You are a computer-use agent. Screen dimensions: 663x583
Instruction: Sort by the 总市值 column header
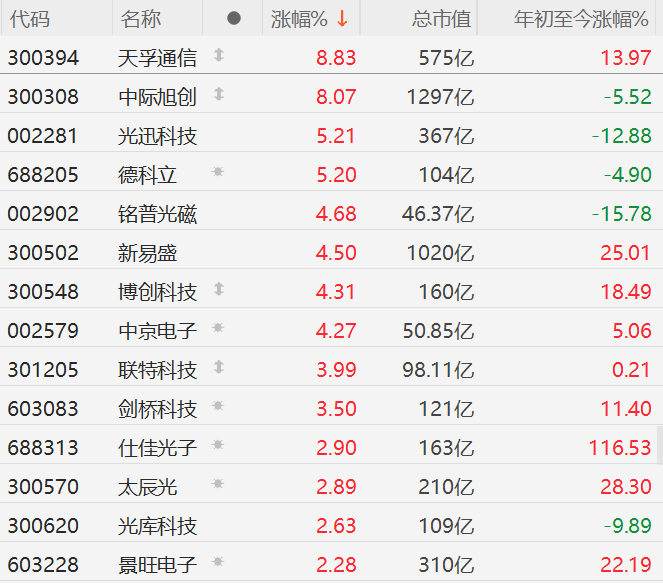442,19
